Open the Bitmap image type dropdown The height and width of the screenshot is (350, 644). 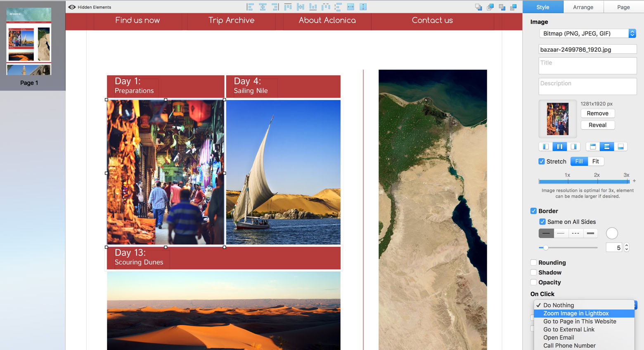587,33
